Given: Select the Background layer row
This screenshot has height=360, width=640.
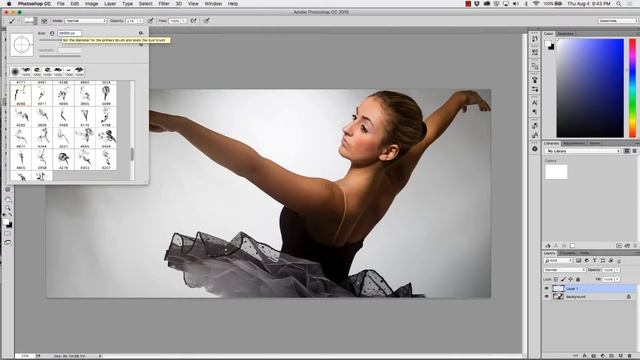Looking at the screenshot, I should [x=590, y=297].
